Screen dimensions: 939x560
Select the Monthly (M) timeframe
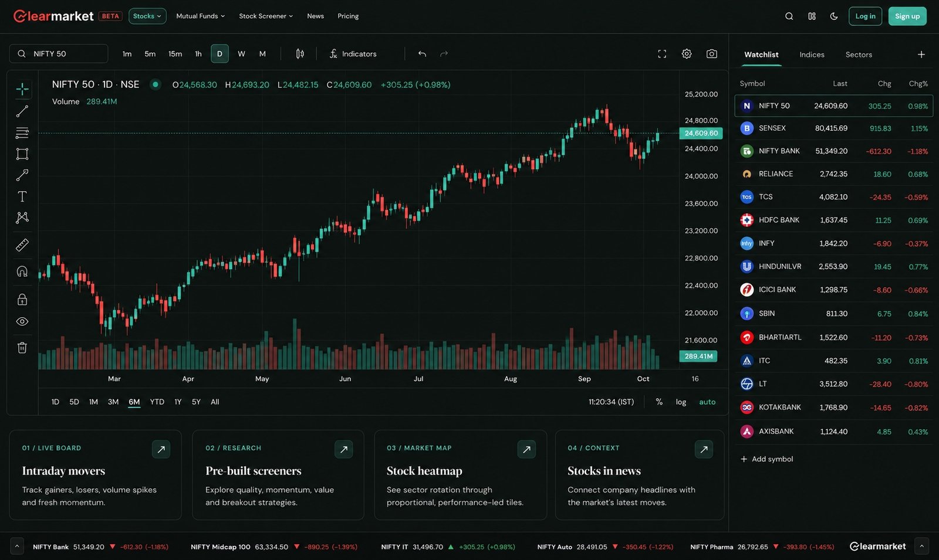click(x=262, y=54)
